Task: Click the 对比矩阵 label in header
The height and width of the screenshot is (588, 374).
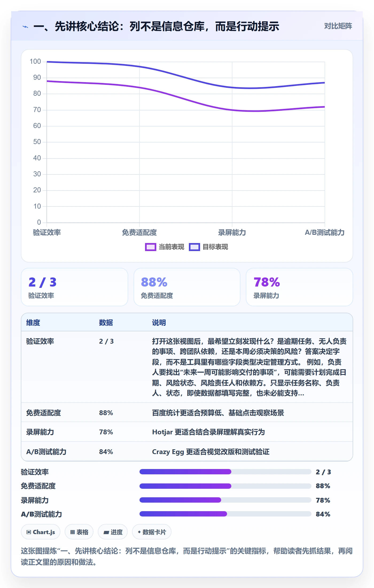Action: coord(338,26)
